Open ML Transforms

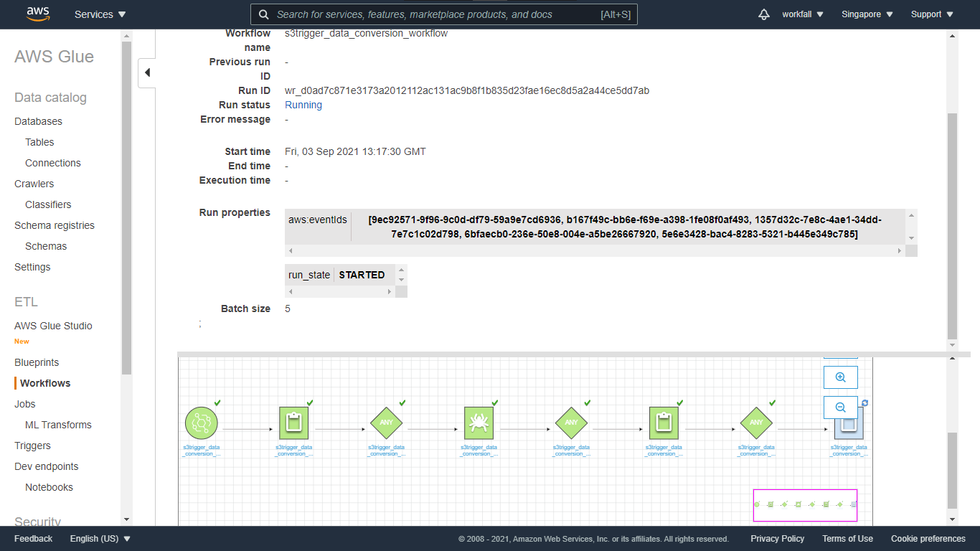click(x=58, y=425)
